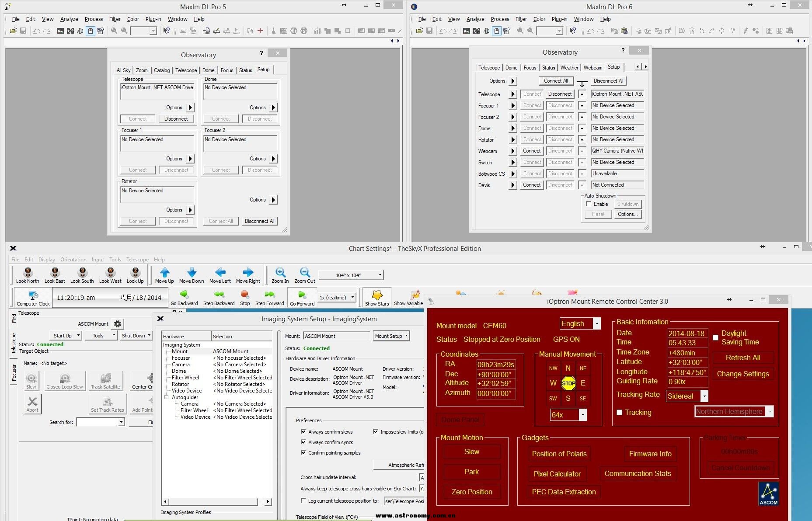Click Save icon in MaxIm DL Pro 5 toolbar

(x=23, y=31)
